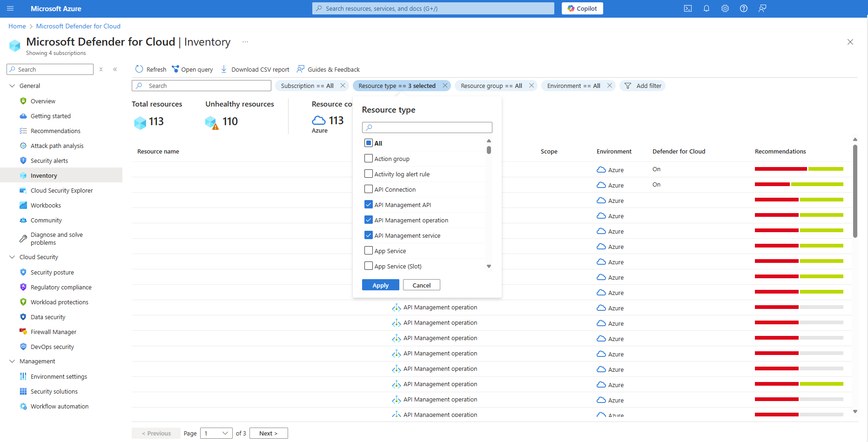
Task: Close the Inventory blade
Action: point(850,42)
